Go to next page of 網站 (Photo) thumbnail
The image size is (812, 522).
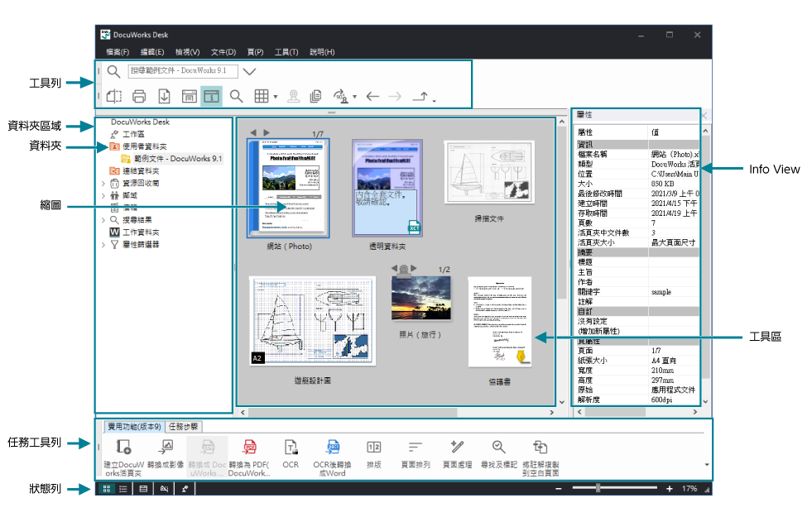[267, 133]
